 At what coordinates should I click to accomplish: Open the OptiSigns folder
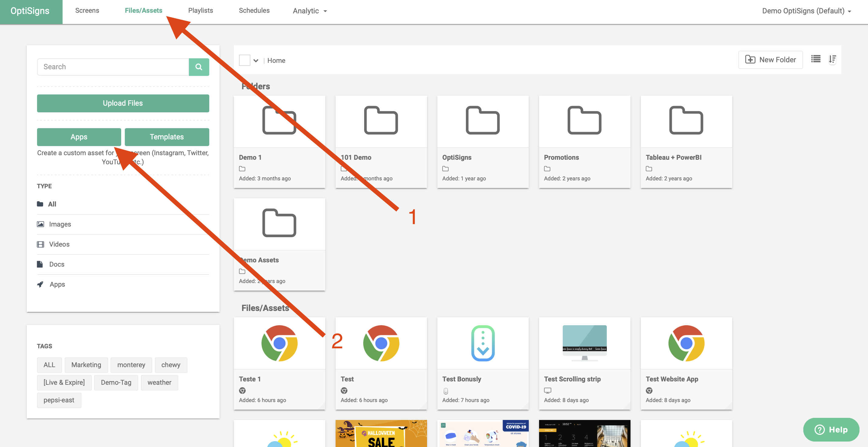tap(483, 141)
